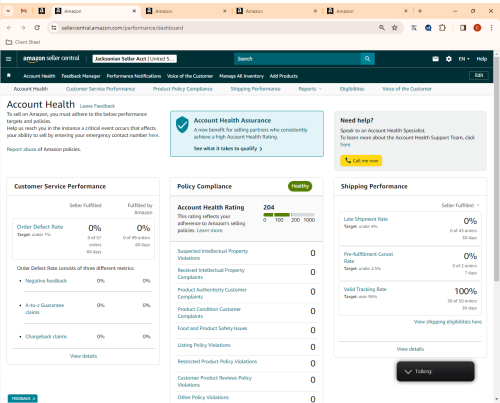Open the Gmail pinned tab
The image size is (500, 403).
[x=23, y=11]
